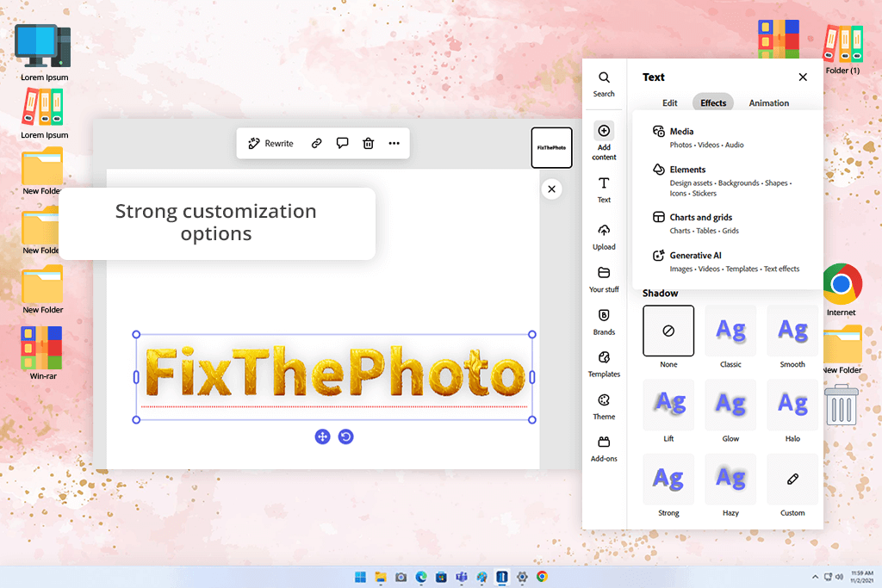
Task: Open New Folder above Win-rar icon
Action: pyautogui.click(x=43, y=291)
